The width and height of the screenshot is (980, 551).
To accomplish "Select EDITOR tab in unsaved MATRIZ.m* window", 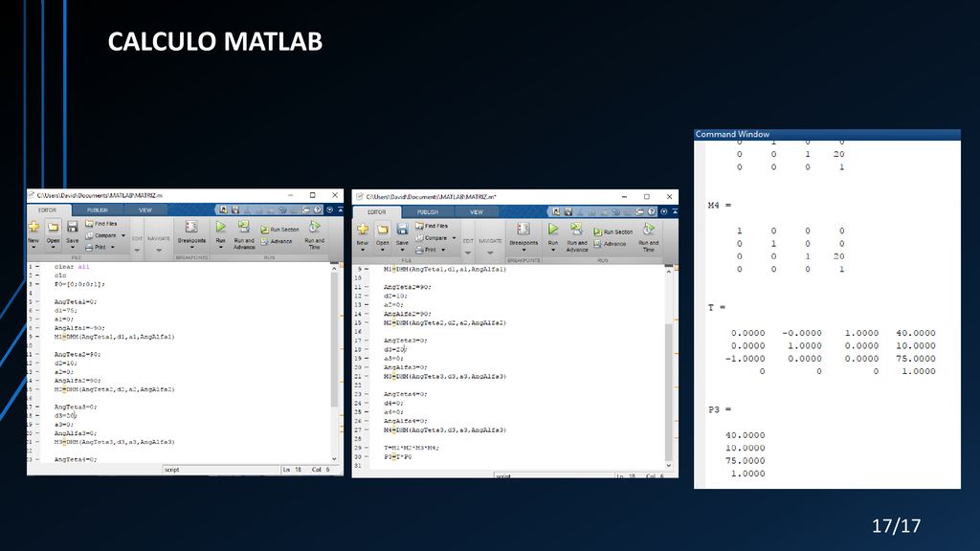I will tap(377, 212).
